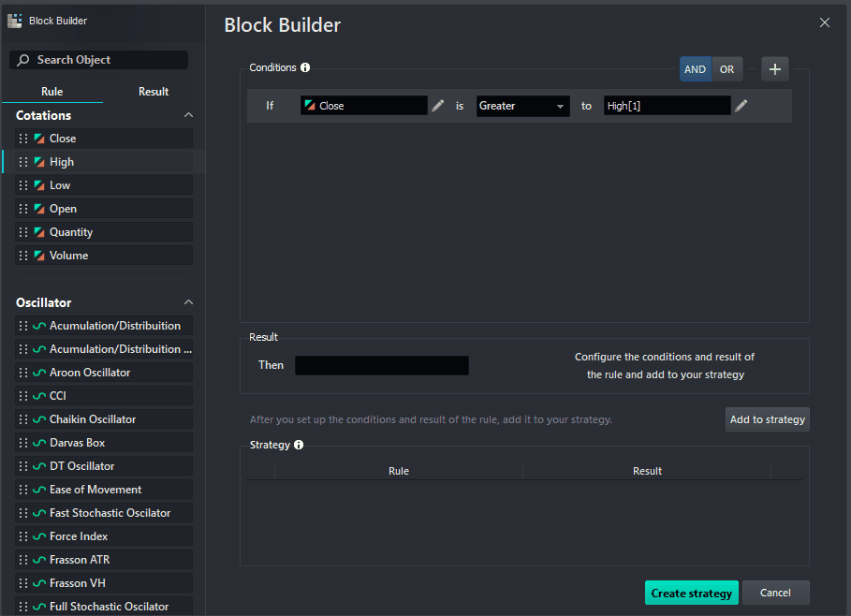Image resolution: width=851 pixels, height=616 pixels.
Task: Click the Search Object field
Action: pos(99,60)
